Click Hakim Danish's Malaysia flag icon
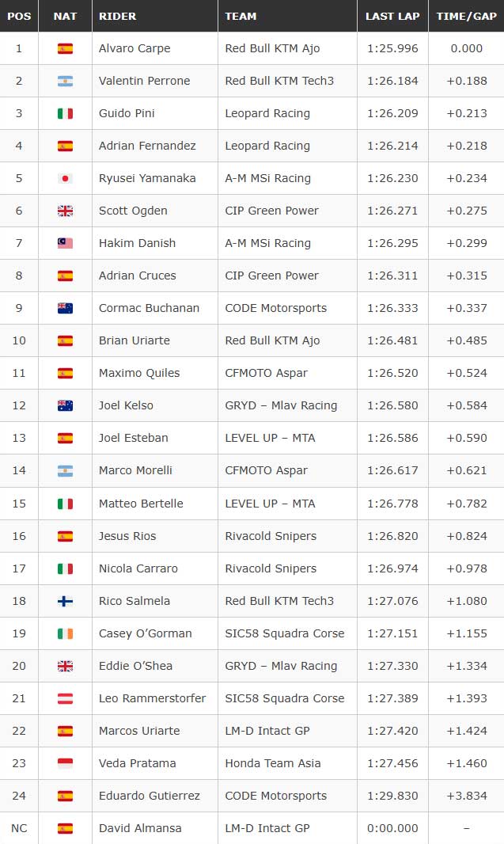 65,243
